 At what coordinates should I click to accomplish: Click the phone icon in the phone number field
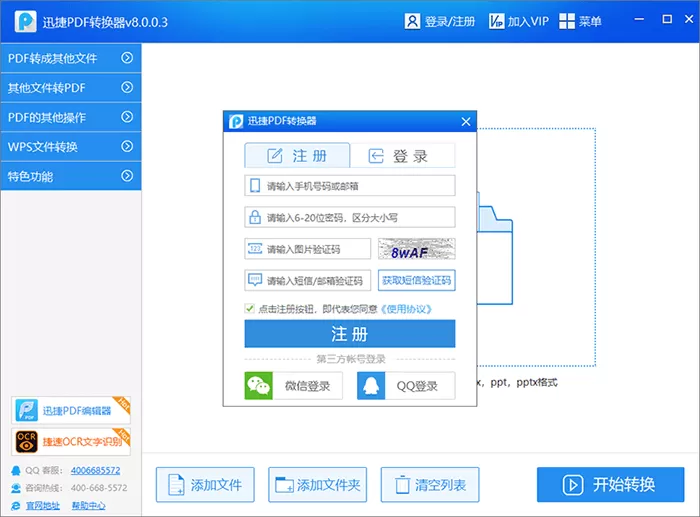(x=255, y=186)
